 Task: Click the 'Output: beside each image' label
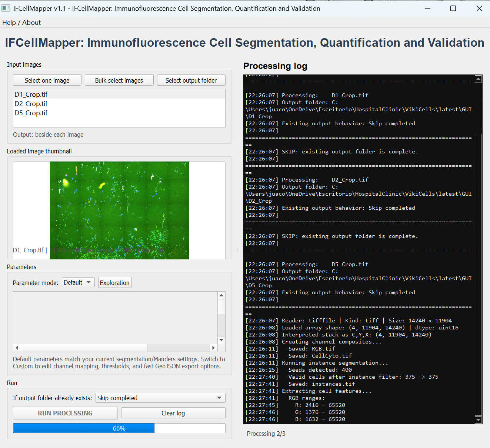point(48,135)
